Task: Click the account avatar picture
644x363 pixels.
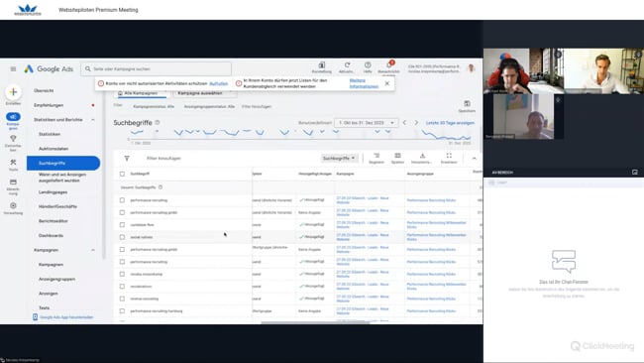Action: point(472,68)
